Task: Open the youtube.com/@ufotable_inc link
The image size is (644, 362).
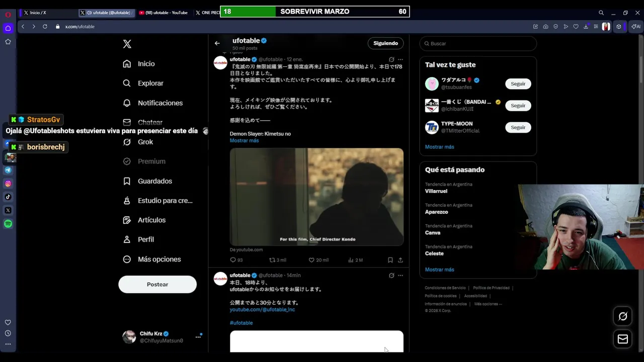Action: [x=262, y=310]
